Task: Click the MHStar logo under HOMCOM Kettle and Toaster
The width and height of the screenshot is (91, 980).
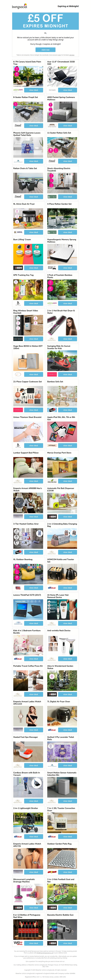Action: pos(52,588)
